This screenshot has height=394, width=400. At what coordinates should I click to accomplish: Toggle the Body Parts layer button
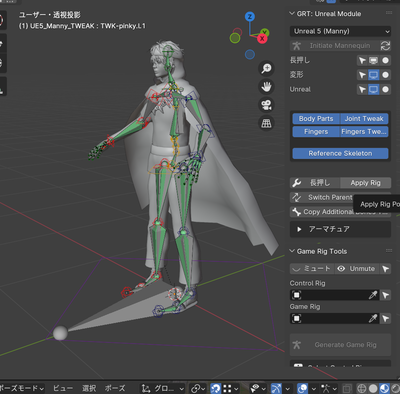316,119
